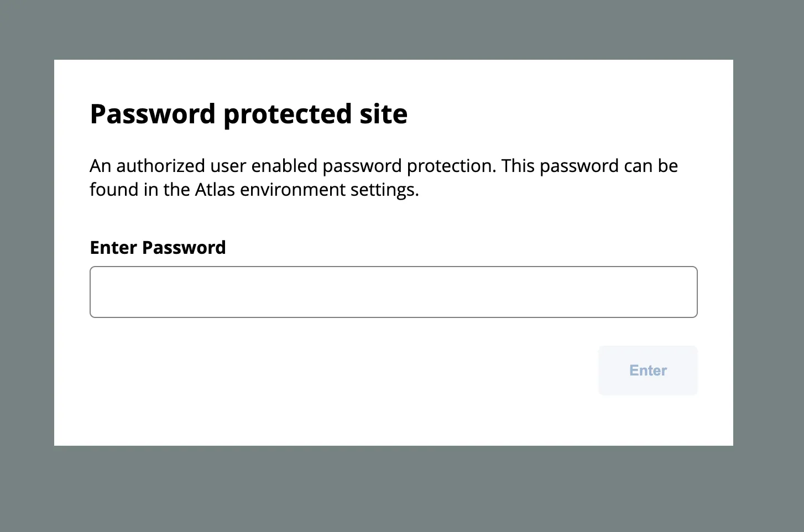
Task: Click the blank space under the Enter button
Action: [647, 420]
